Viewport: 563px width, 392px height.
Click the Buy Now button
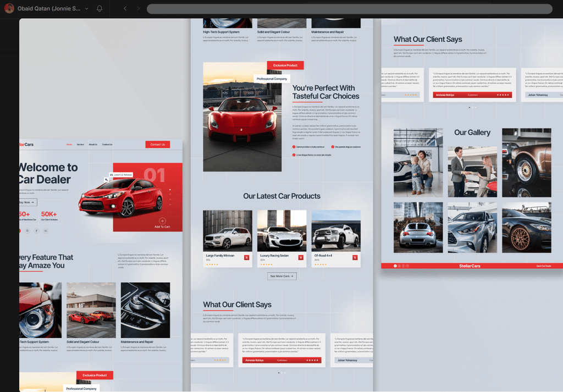[27, 202]
